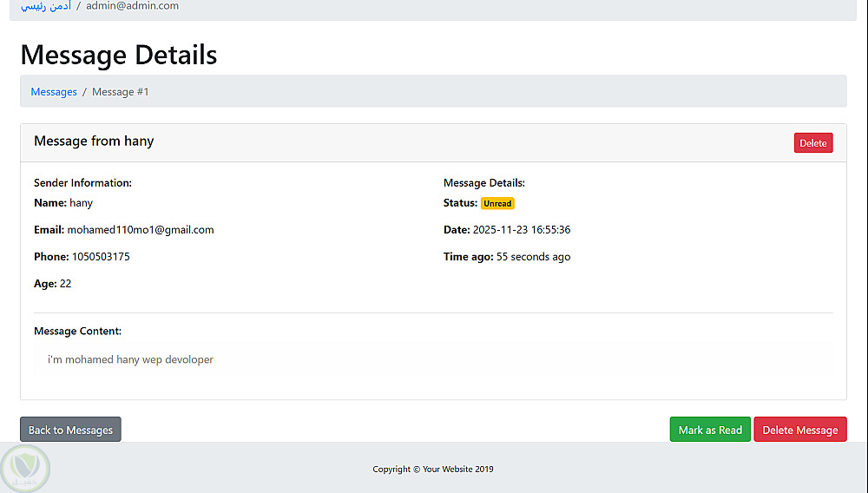The width and height of the screenshot is (868, 493).
Task: Click the Delete Message button
Action: point(800,430)
